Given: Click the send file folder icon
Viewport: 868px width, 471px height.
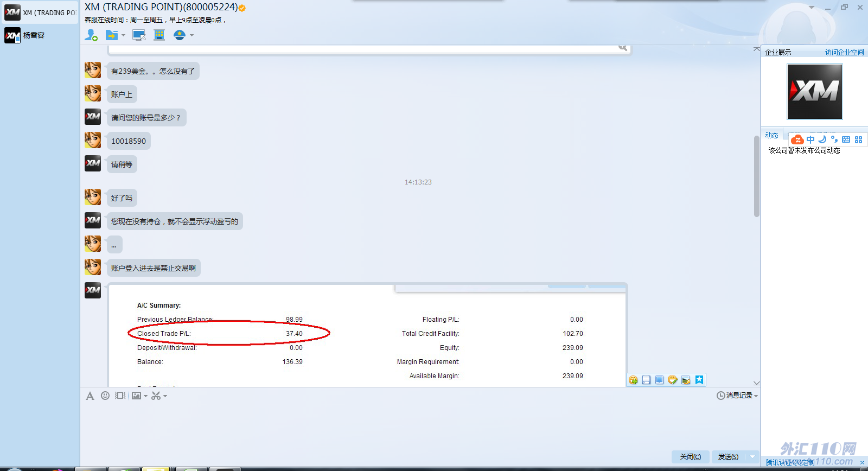Looking at the screenshot, I should (x=112, y=35).
